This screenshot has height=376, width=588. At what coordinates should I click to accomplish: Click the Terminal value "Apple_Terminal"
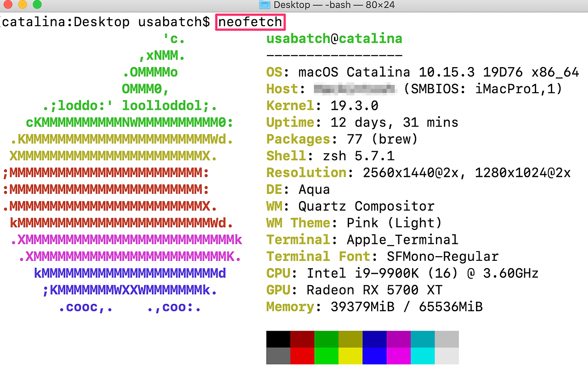coord(403,240)
